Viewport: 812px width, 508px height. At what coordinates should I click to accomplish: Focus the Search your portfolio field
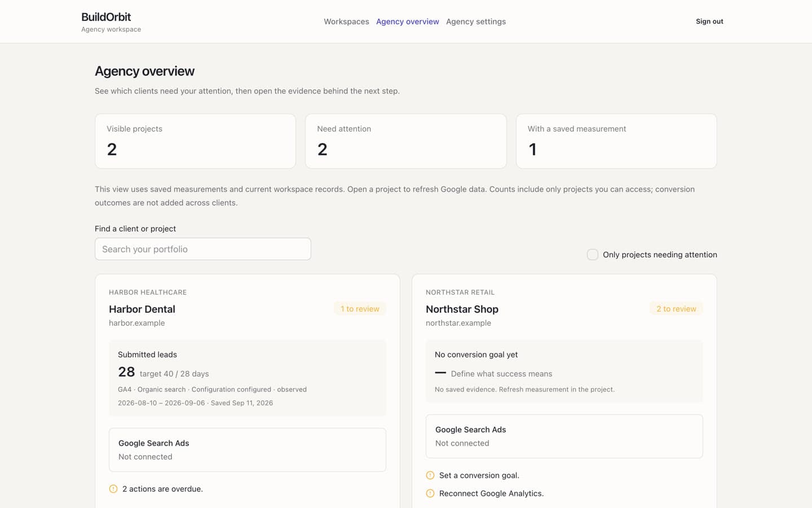point(203,249)
